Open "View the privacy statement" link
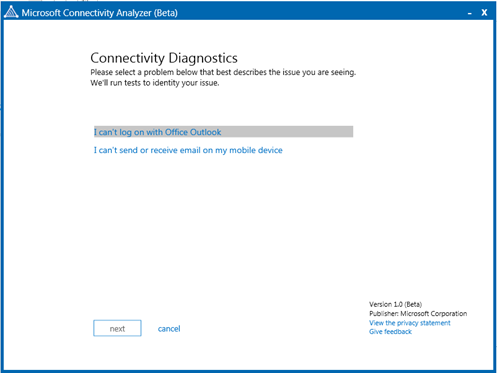 [x=410, y=323]
